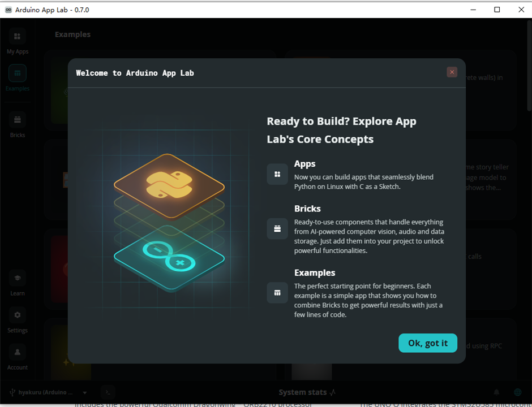Click the USB icon beside hyakuru board

(x=12, y=392)
